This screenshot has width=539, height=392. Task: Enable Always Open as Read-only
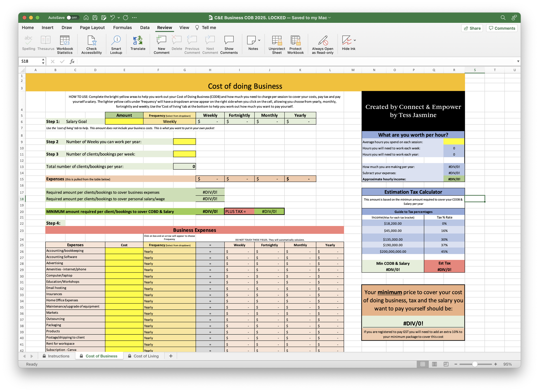pyautogui.click(x=323, y=45)
